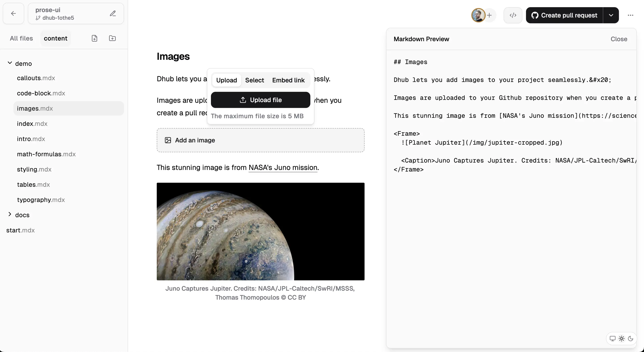Open the edit icon next to prose-ui
Screen dimensions: 644x352
coord(113,13)
